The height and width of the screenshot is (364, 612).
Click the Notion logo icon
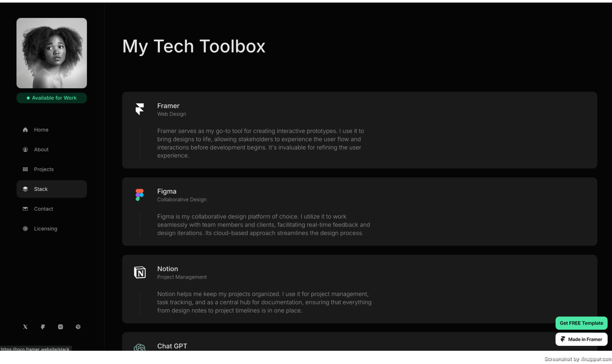(x=140, y=272)
